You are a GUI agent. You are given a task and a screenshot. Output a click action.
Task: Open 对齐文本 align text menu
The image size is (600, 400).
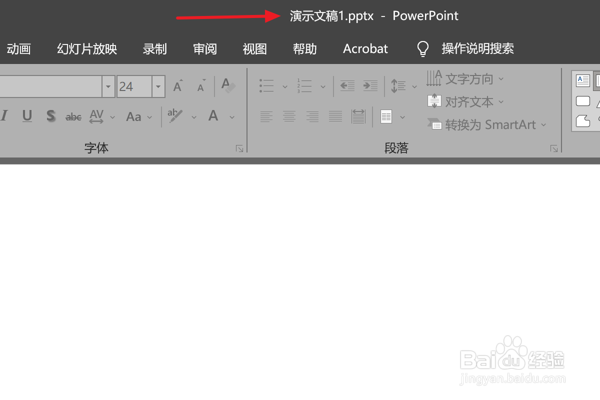(x=465, y=102)
